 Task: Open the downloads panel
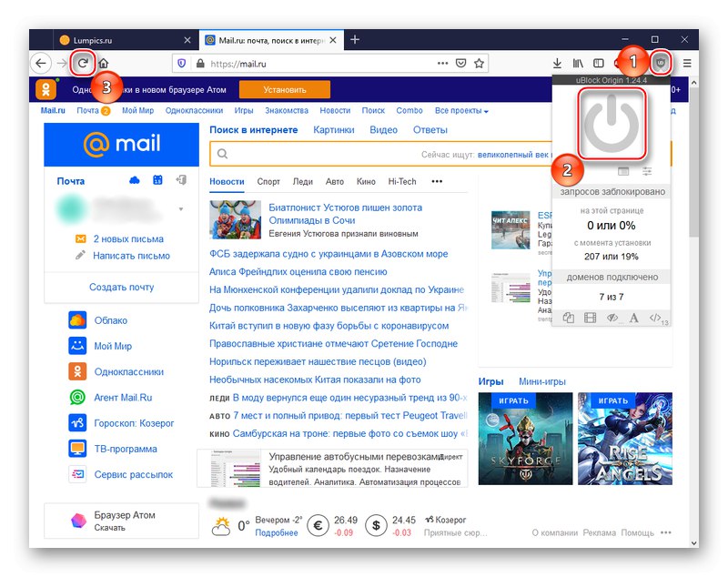(557, 63)
